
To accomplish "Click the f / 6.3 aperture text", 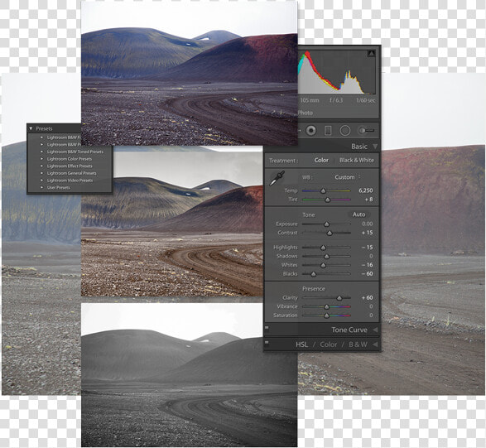I will click(336, 100).
